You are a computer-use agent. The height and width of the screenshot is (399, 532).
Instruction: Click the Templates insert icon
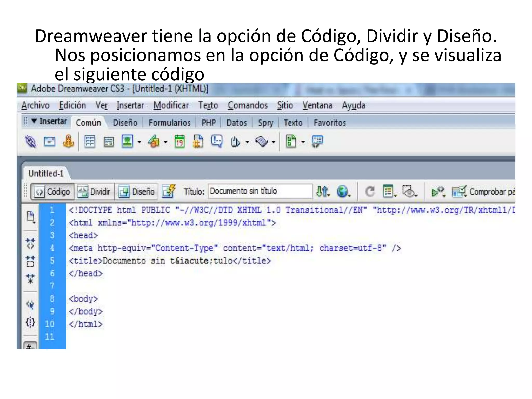coord(291,142)
